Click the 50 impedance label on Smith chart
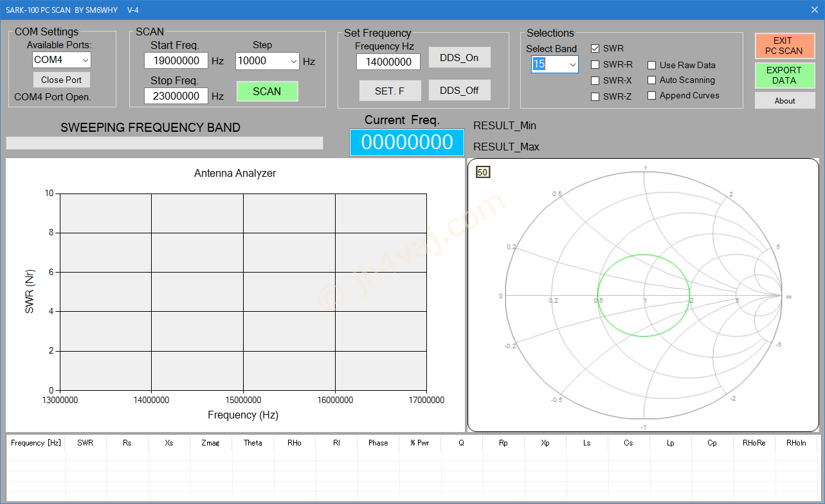 pyautogui.click(x=483, y=172)
